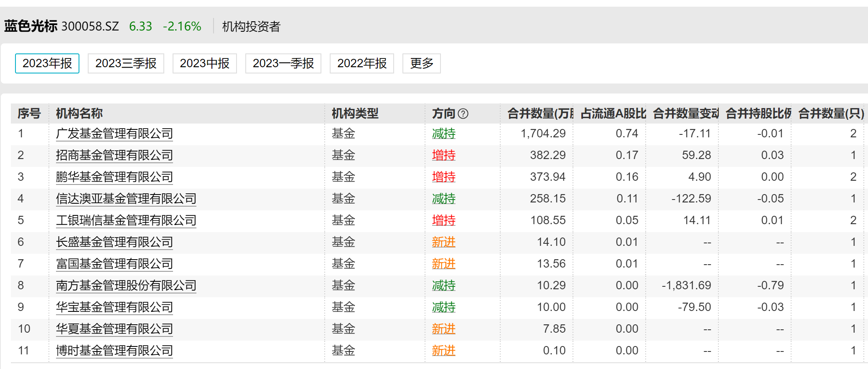Click the help icon next to 方向

point(463,114)
